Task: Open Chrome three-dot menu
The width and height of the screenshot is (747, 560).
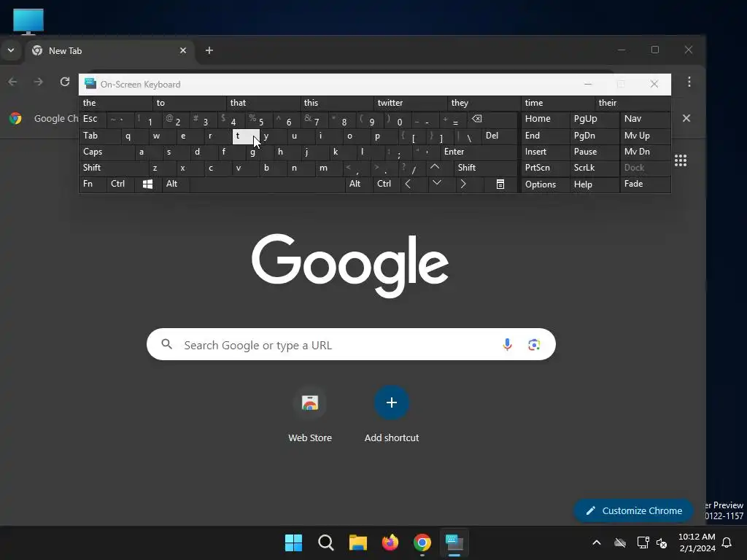Action: click(689, 82)
